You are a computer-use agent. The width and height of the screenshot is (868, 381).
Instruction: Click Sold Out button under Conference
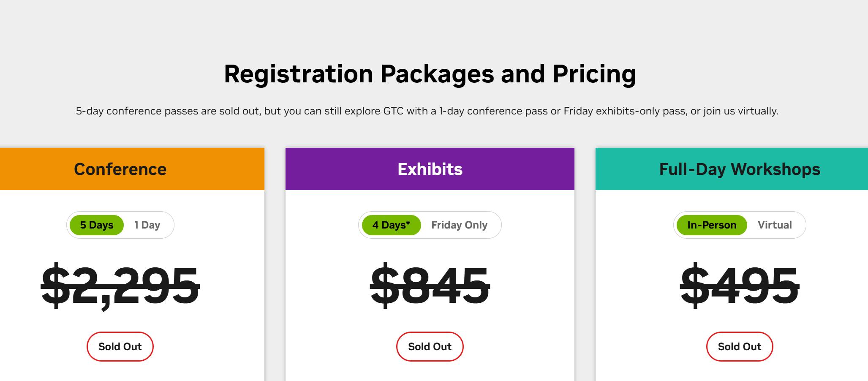pyautogui.click(x=120, y=346)
